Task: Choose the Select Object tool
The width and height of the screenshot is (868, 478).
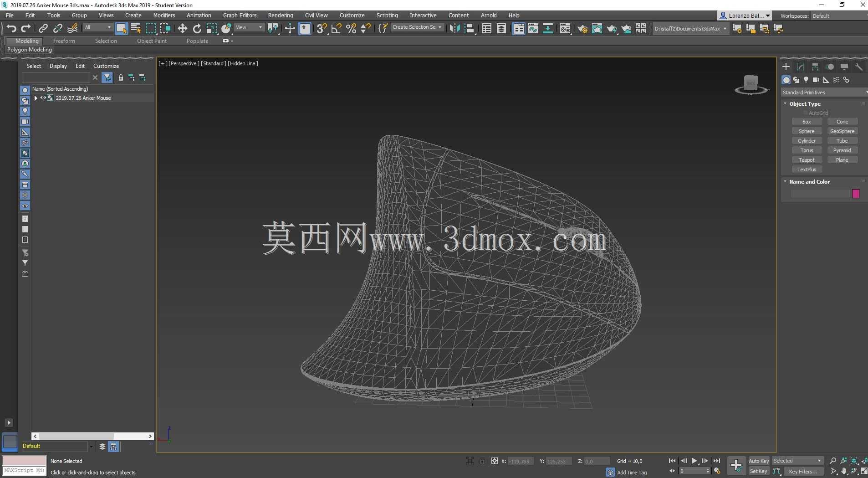Action: tap(121, 28)
